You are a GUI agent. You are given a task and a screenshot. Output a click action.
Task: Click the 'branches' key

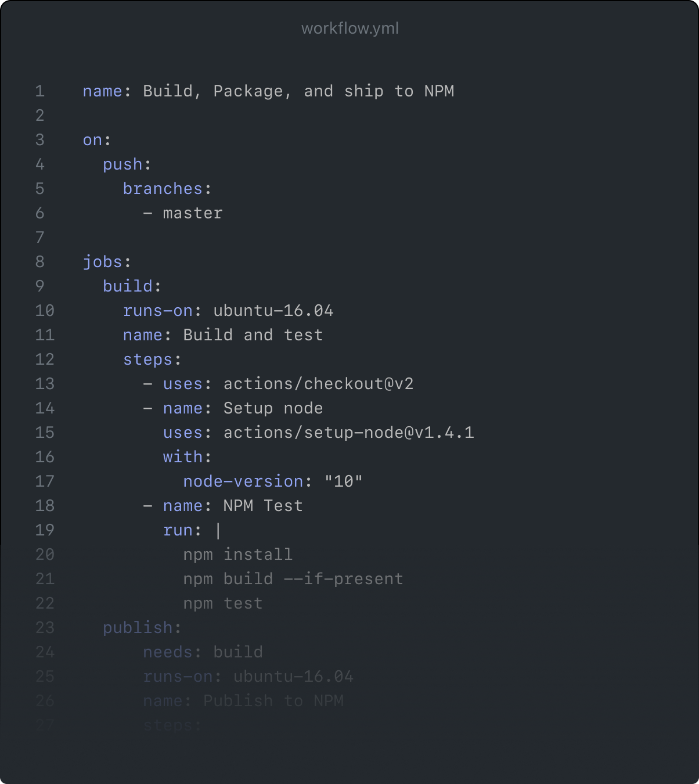(163, 189)
